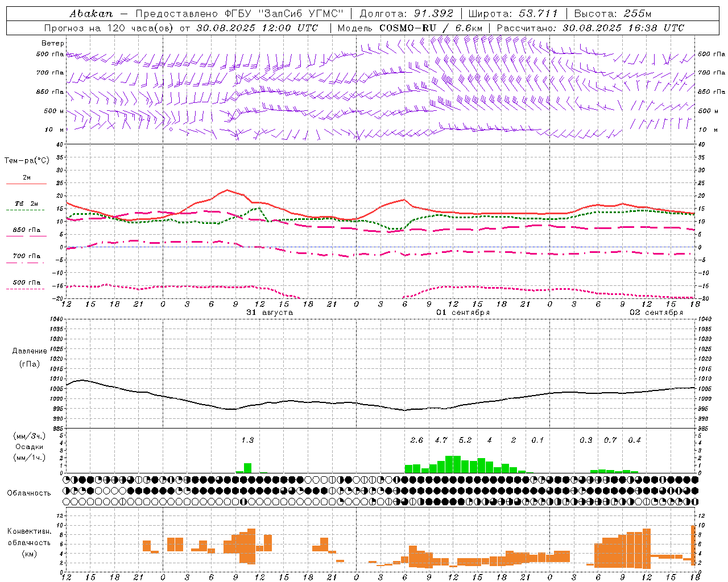Click the 1.3 precipitation total value
Image resolution: width=728 pixels, height=582 pixels.
(247, 440)
